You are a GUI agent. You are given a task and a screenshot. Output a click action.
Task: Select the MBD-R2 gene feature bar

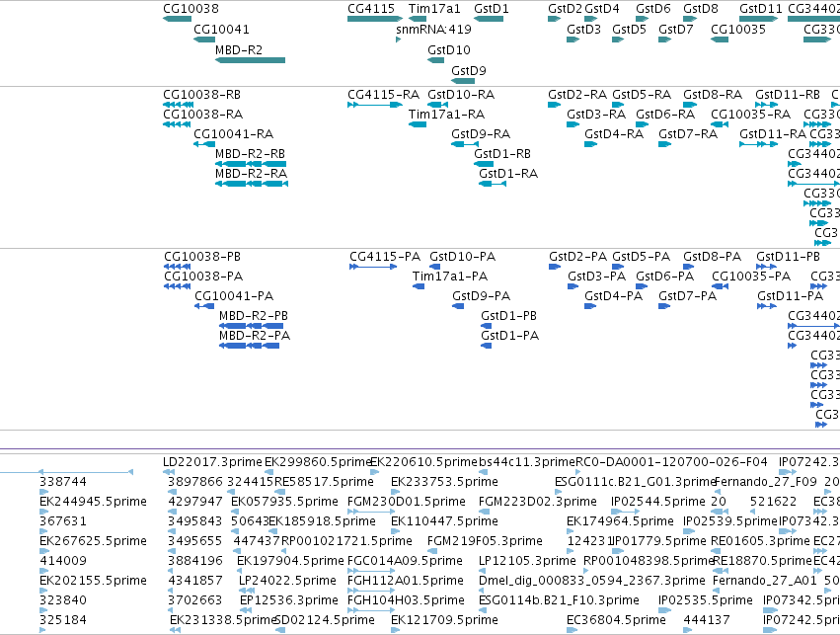point(250,60)
